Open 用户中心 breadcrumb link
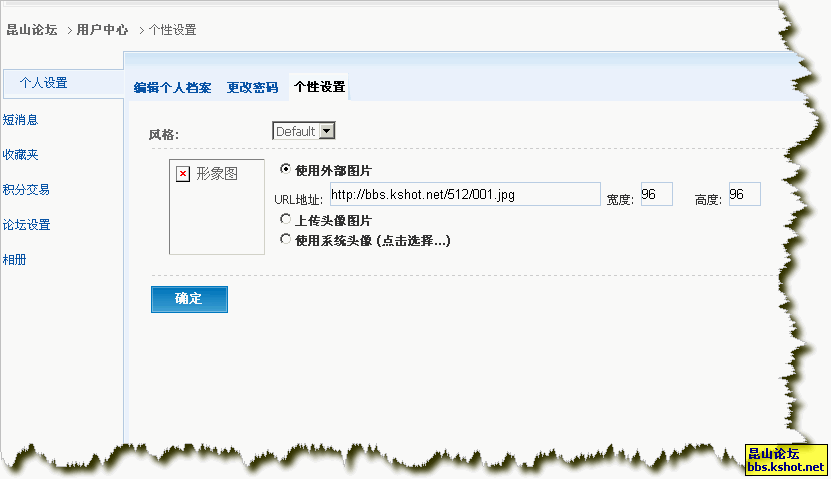Screen dimensions: 831x479 [x=102, y=29]
